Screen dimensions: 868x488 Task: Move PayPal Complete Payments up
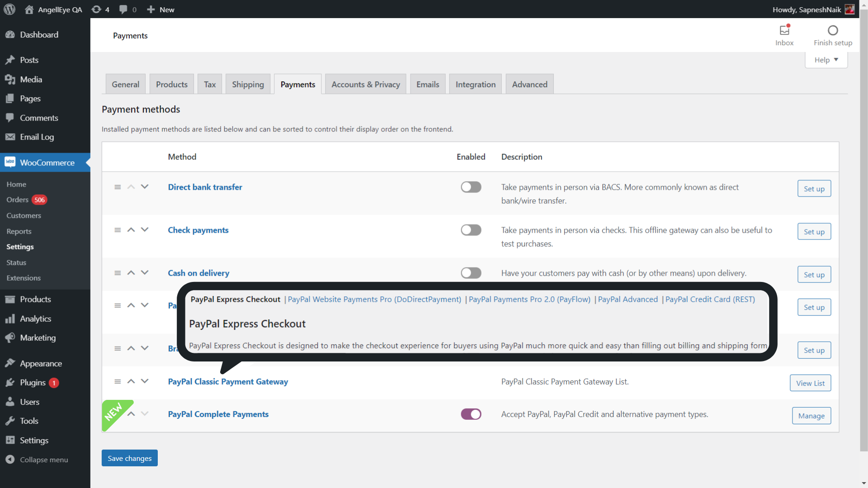131,413
